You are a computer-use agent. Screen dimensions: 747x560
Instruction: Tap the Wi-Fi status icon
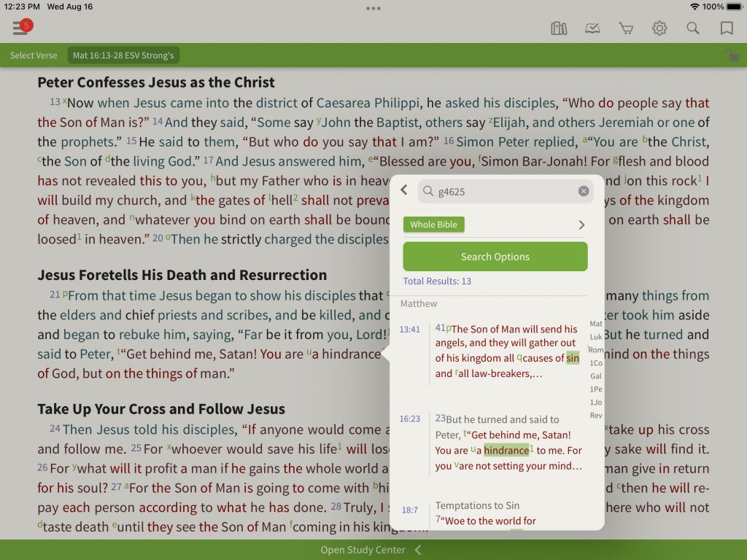tap(694, 7)
